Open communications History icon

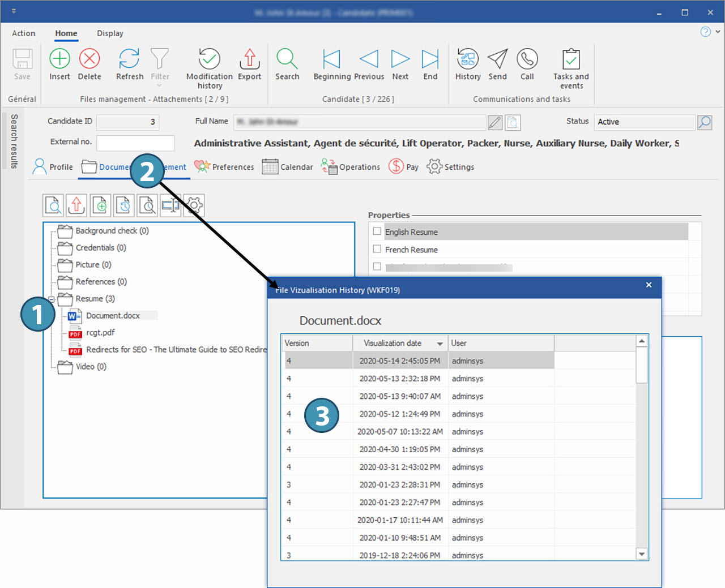[x=467, y=59]
